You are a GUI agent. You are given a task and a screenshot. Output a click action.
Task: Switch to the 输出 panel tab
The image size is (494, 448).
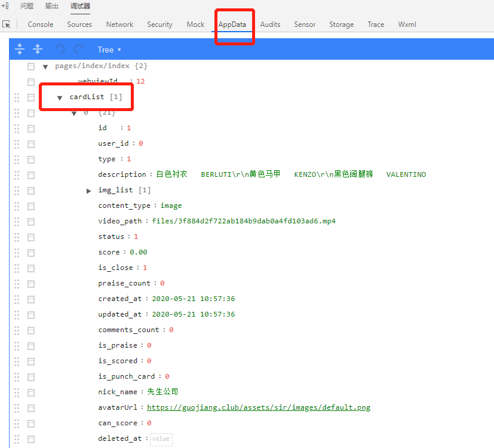(51, 6)
